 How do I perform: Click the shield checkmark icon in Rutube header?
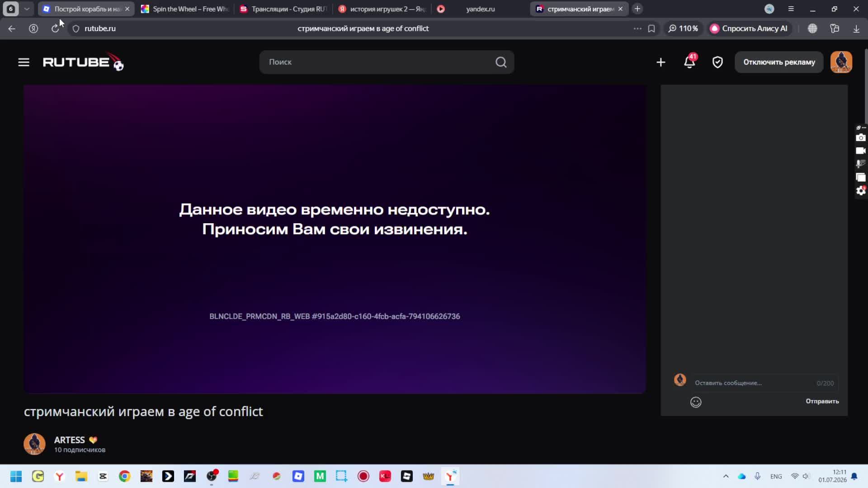[x=717, y=62]
